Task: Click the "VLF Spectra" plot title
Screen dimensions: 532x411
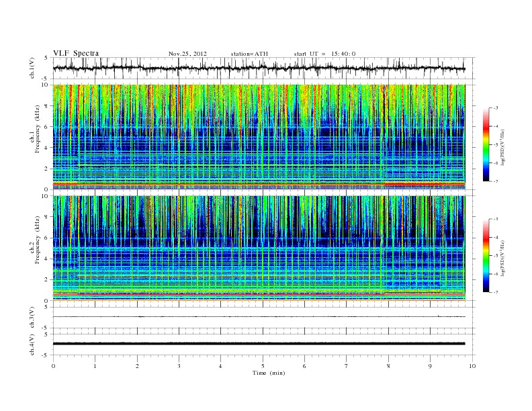Action: 76,53
